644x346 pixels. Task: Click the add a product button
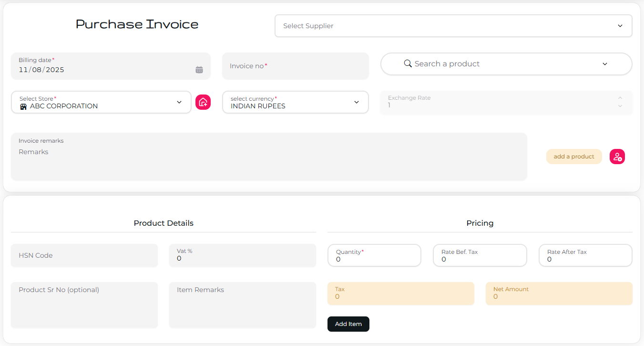574,156
